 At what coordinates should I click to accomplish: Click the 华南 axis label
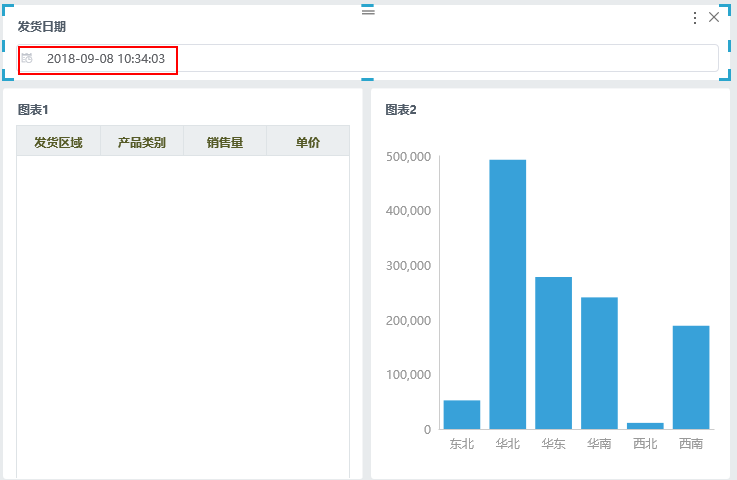pyautogui.click(x=599, y=443)
